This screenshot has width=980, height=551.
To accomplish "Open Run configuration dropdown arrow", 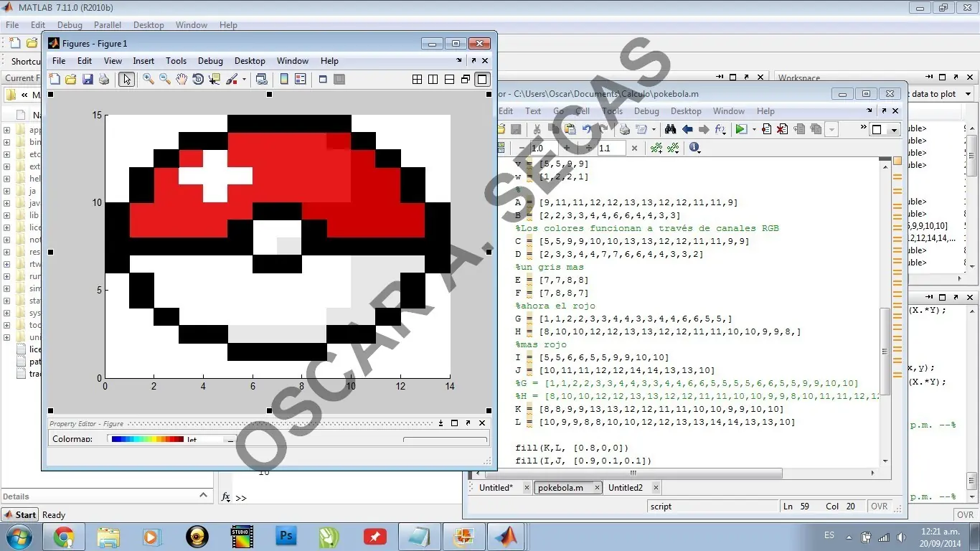I will point(753,130).
